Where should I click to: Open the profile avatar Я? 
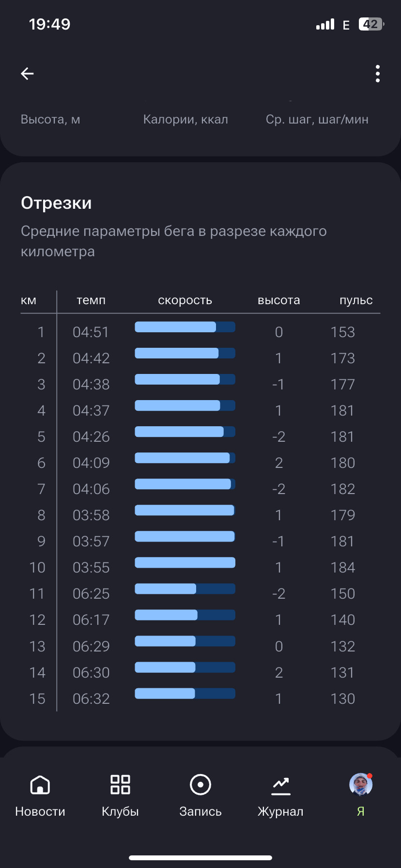point(361,785)
